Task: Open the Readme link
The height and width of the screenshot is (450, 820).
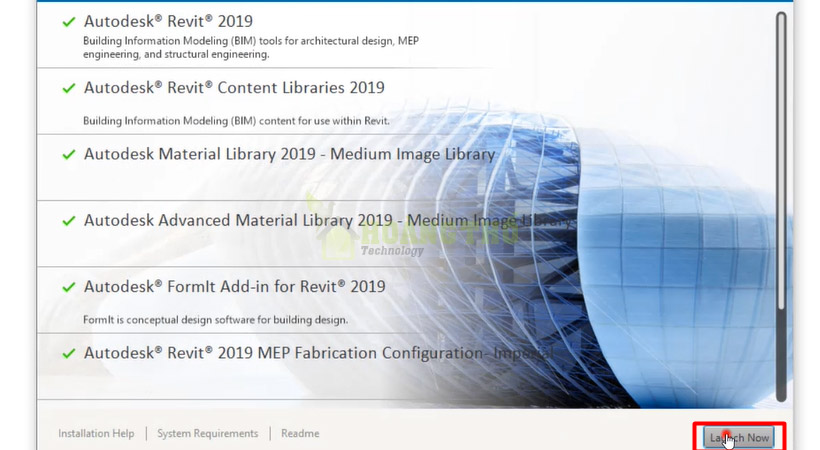Action: (300, 434)
